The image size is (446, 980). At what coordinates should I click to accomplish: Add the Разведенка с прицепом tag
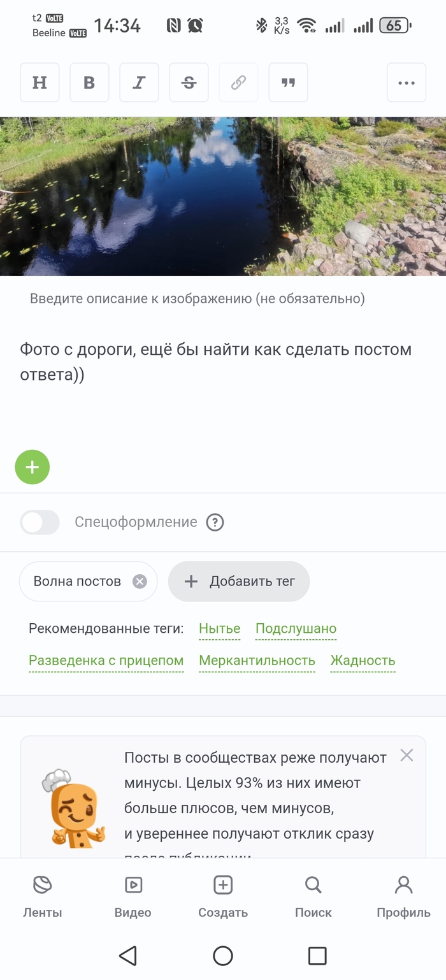click(x=106, y=661)
